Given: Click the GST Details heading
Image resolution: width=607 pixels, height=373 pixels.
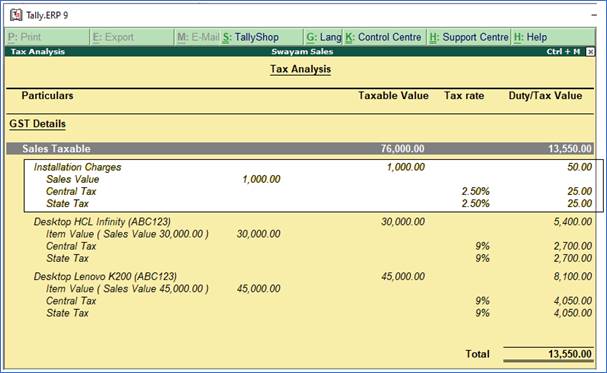Looking at the screenshot, I should 38,124.
